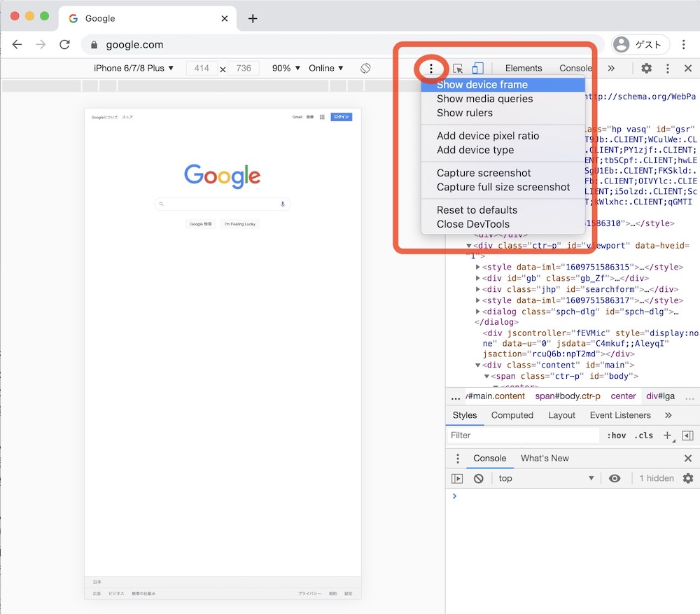Image resolution: width=700 pixels, height=614 pixels.
Task: Focus the google.com address bar
Action: point(342,45)
